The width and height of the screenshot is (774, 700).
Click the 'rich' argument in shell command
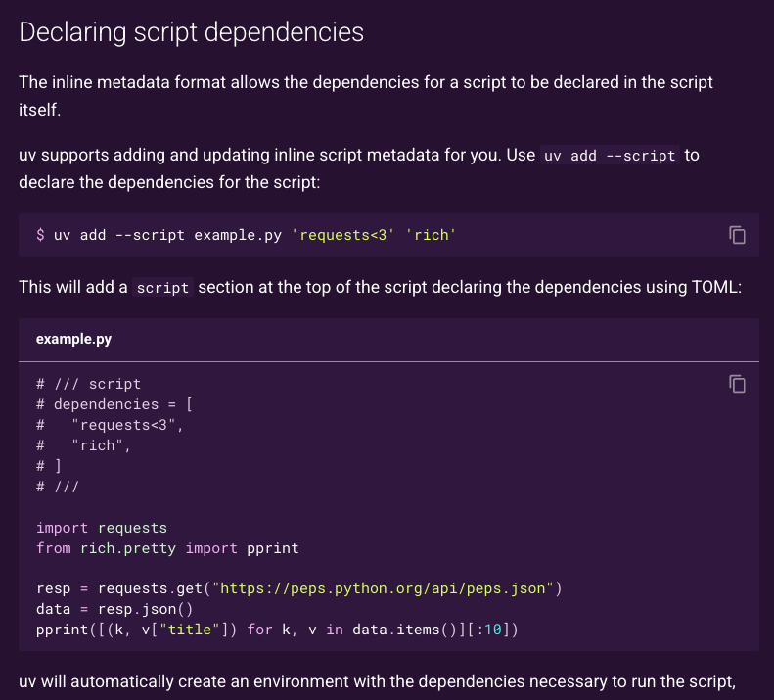(x=431, y=235)
